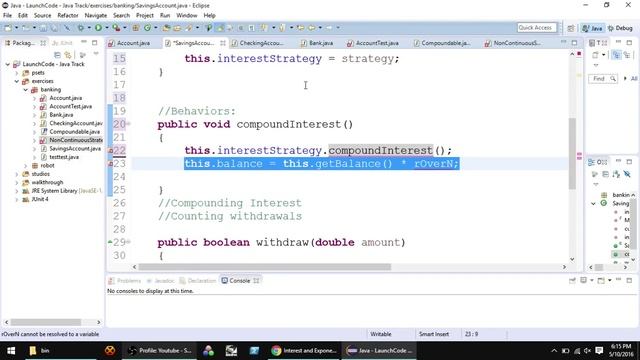Viewport: 640px width, 360px height.
Task: Click the Pin Console icon
Action: pos(572,280)
